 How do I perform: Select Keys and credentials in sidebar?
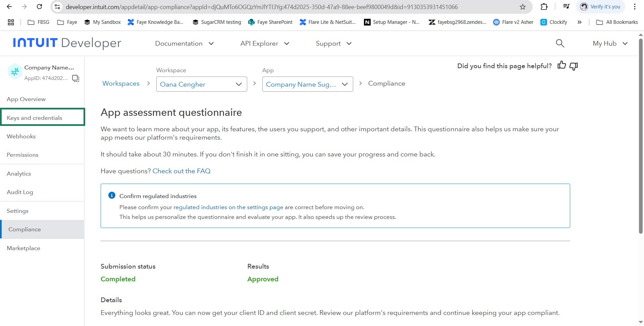point(34,118)
